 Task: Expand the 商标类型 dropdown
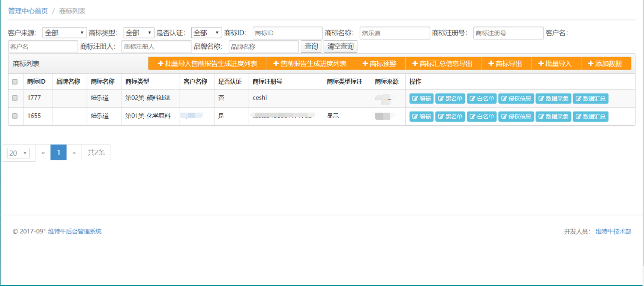139,33
